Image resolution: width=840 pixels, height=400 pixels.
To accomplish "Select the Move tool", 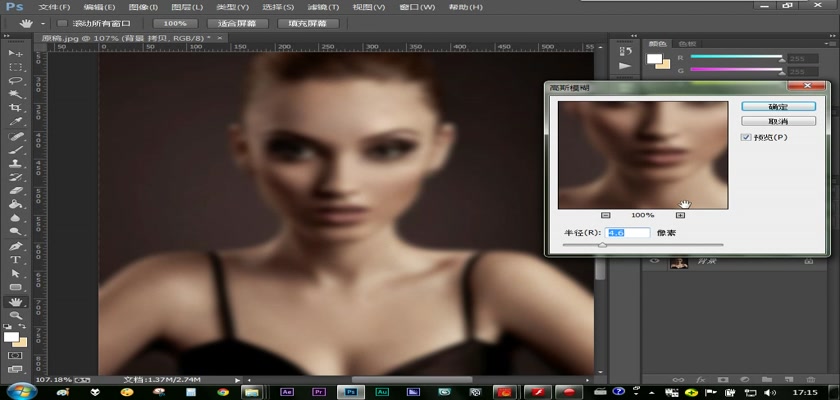I will (x=16, y=54).
